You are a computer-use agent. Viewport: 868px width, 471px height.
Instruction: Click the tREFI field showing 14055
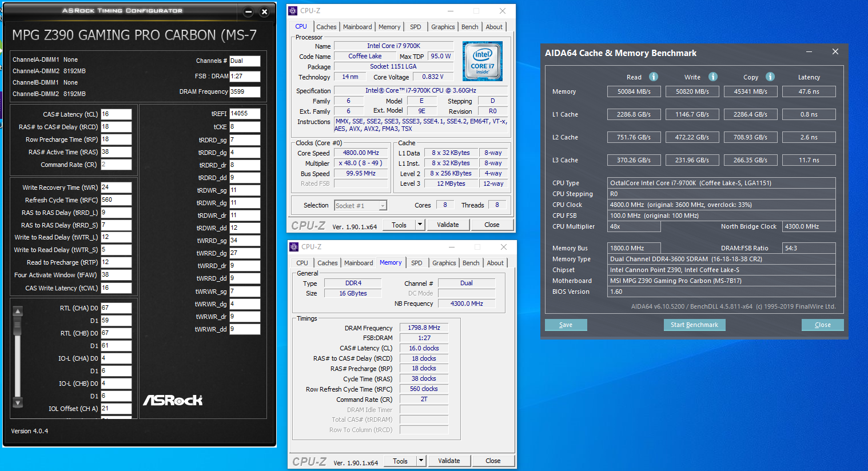click(x=245, y=114)
